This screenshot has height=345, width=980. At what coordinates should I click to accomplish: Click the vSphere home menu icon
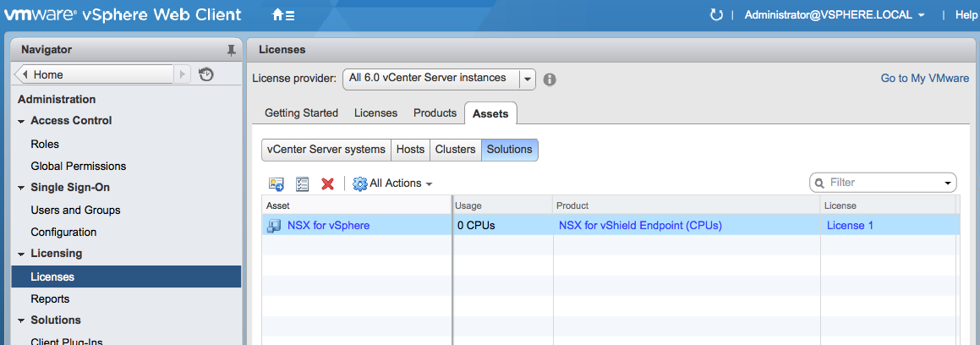coord(282,15)
